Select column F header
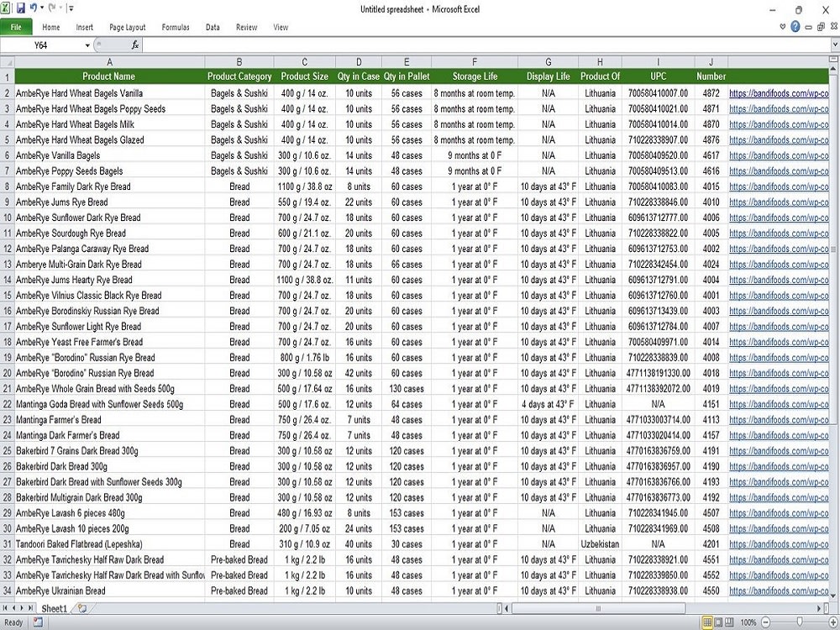This screenshot has height=630, width=840. [x=474, y=62]
